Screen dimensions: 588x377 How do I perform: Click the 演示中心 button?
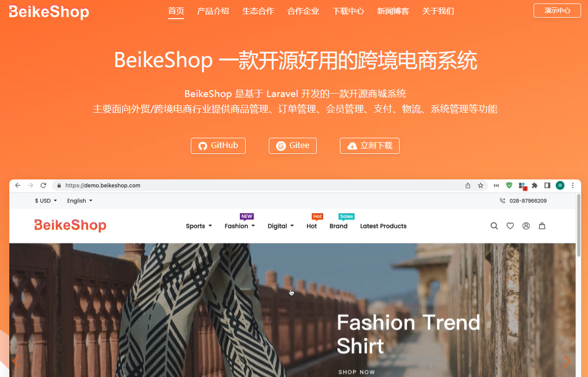click(x=557, y=10)
